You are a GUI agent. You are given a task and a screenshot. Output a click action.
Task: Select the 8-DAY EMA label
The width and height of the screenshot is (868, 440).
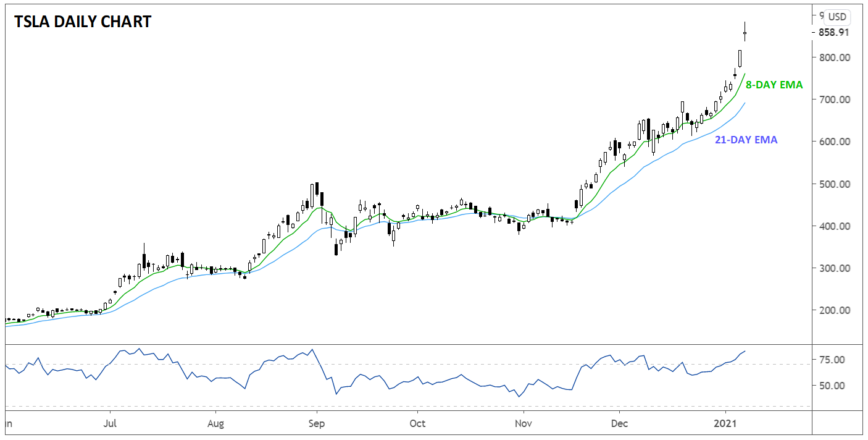tap(774, 85)
